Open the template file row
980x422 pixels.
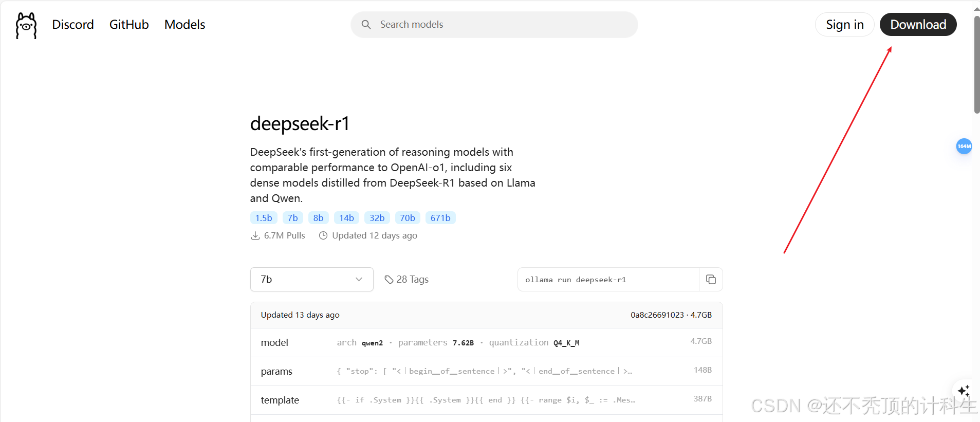tap(487, 400)
